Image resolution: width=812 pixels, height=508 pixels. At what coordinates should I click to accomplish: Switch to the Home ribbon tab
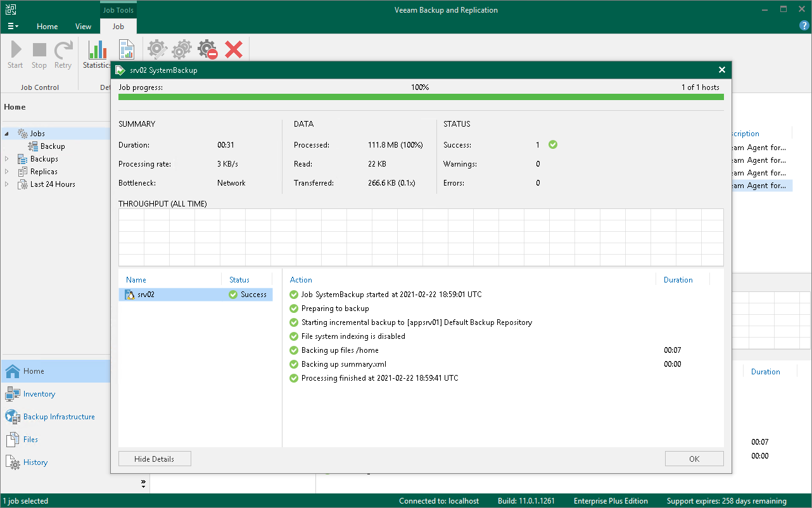47,27
